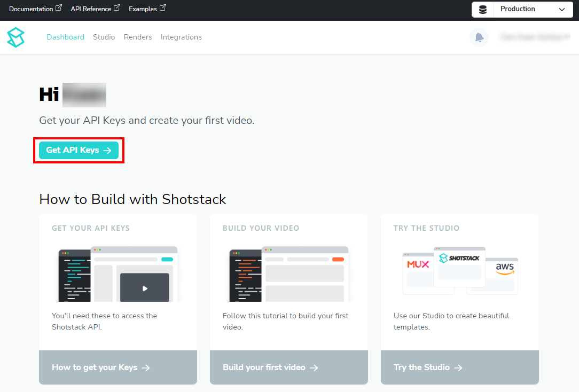Image resolution: width=579 pixels, height=392 pixels.
Task: Click the database icon beside Production
Action: click(483, 10)
